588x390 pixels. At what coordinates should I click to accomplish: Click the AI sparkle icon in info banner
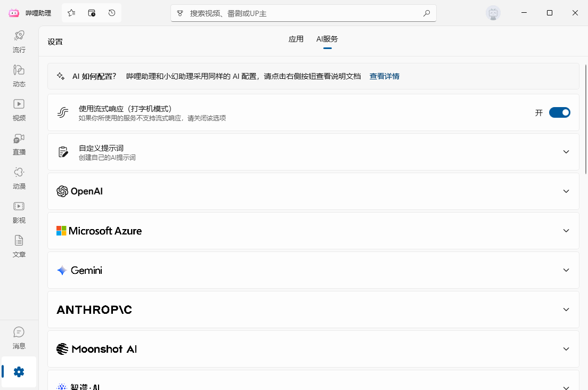click(60, 76)
